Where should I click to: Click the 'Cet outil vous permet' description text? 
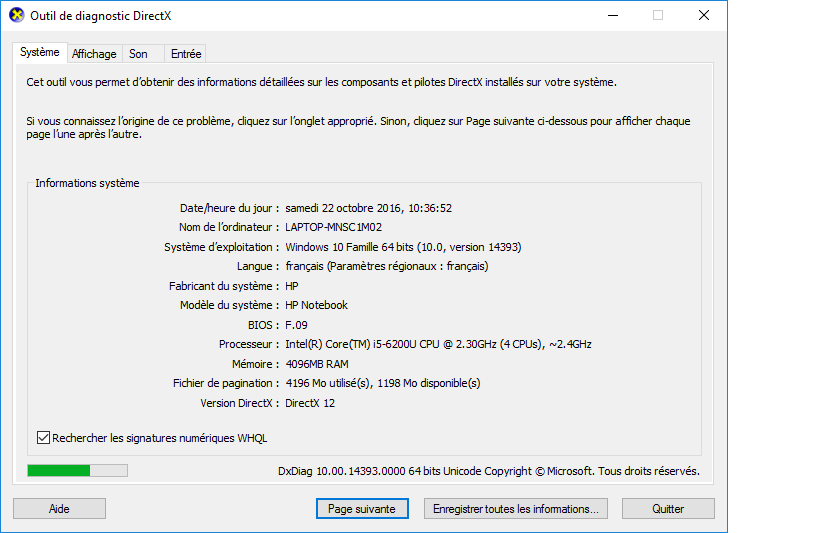point(321,82)
